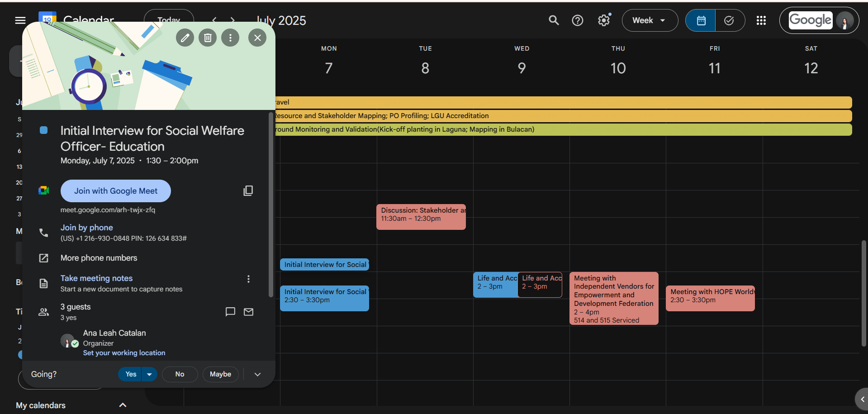Open options menu for meeting notes
The height and width of the screenshot is (414, 868).
tap(248, 279)
